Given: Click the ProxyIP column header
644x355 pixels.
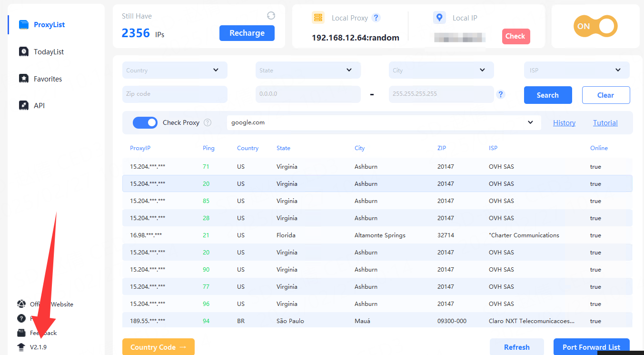Looking at the screenshot, I should click(x=140, y=148).
